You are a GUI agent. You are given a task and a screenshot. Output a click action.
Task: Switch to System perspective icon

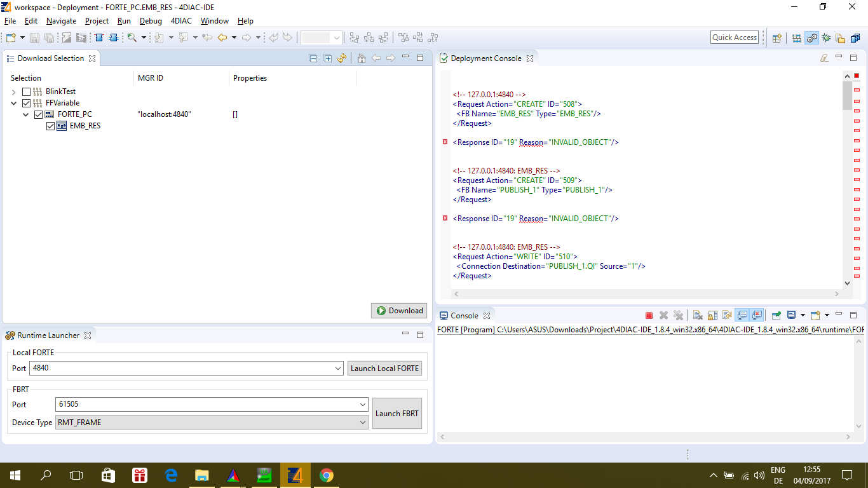797,38
